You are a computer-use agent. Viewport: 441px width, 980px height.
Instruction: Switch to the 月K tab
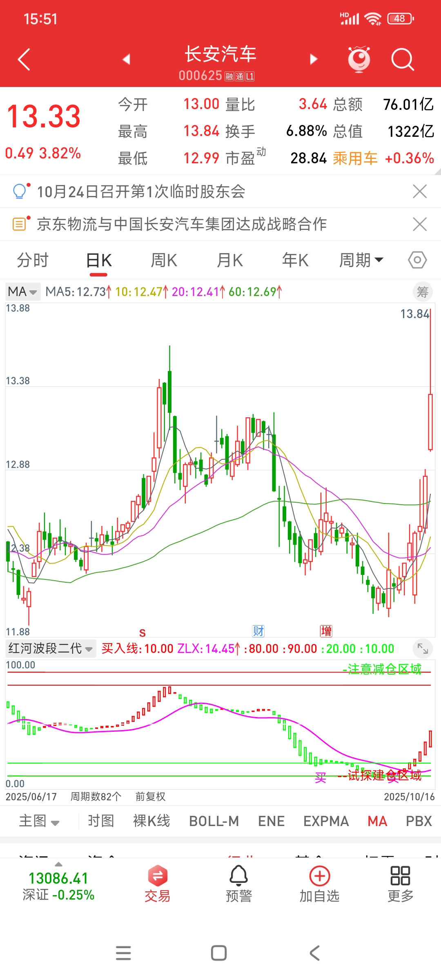point(229,260)
